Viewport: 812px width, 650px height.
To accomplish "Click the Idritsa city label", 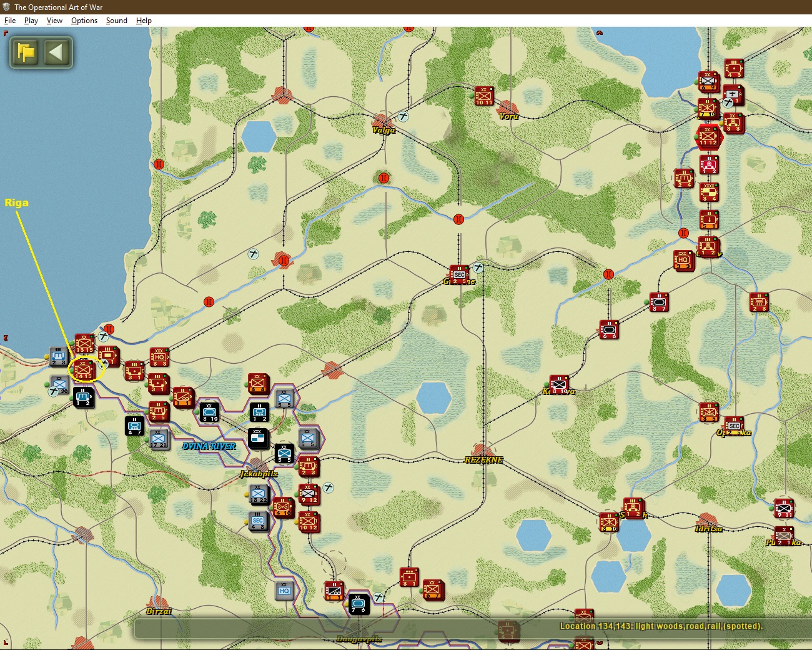I will click(x=708, y=529).
